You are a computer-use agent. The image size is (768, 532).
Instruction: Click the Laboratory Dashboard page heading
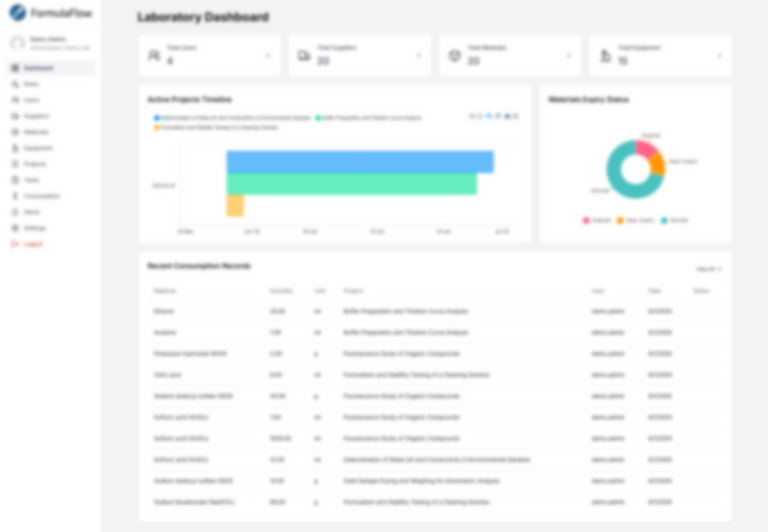click(x=203, y=17)
